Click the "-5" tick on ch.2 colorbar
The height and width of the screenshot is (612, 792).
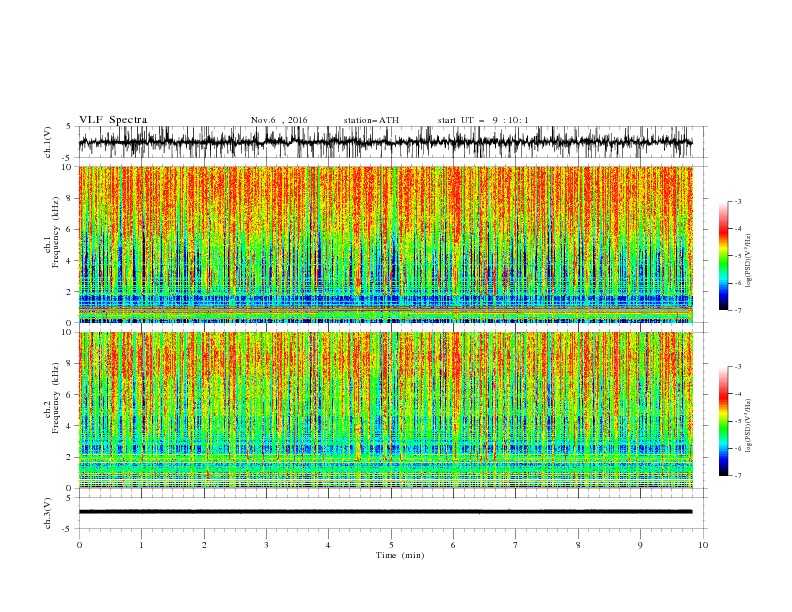(x=738, y=421)
